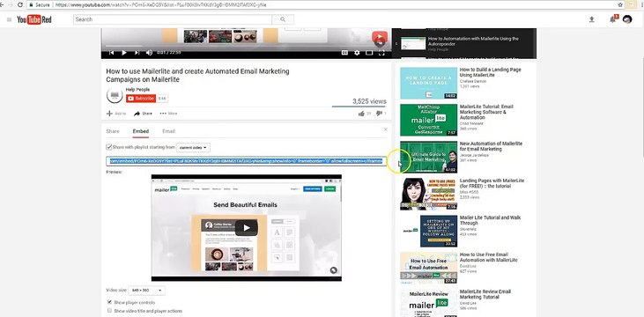Close the share panel with X
This screenshot has height=317, width=644.
[385, 129]
